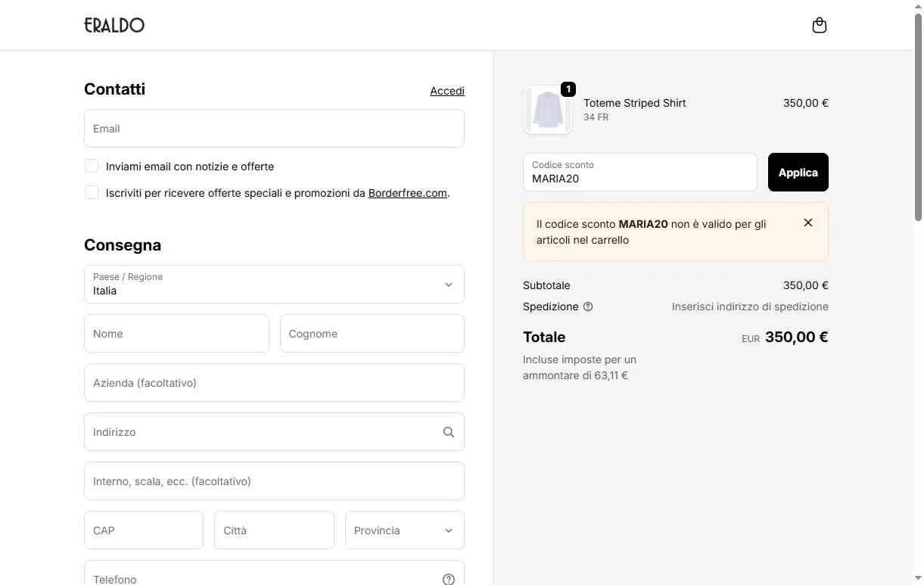Click into the Cognome field
Screen dimensions: 924x585
pyautogui.click(x=372, y=333)
